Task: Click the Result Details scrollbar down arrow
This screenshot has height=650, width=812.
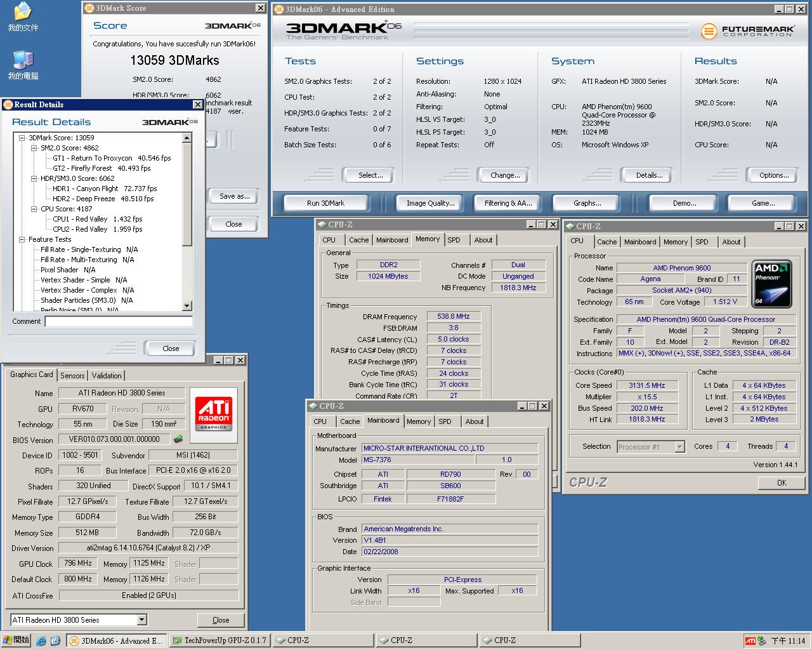Action: 187,306
